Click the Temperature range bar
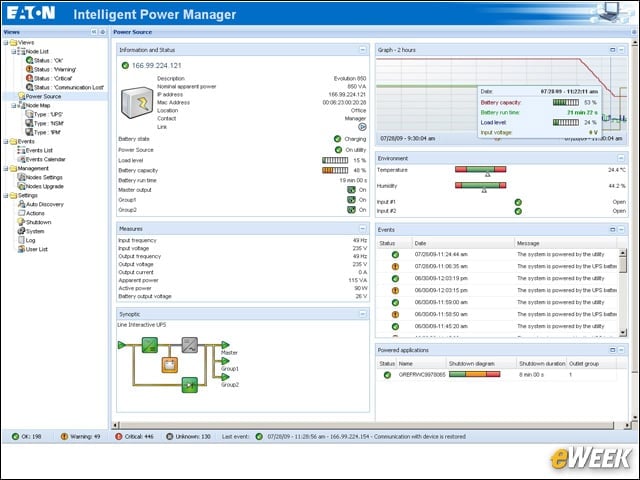 click(x=481, y=169)
